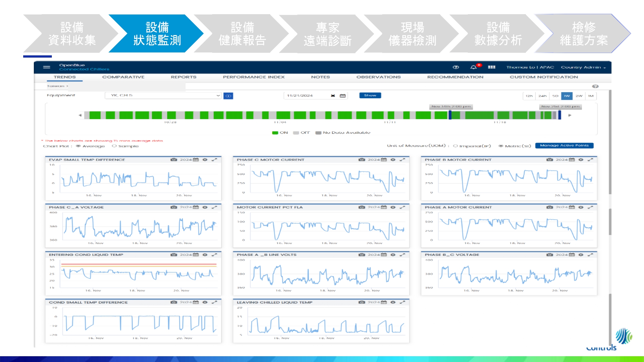Open the apps grid icon
The image size is (644, 362).
click(x=491, y=67)
